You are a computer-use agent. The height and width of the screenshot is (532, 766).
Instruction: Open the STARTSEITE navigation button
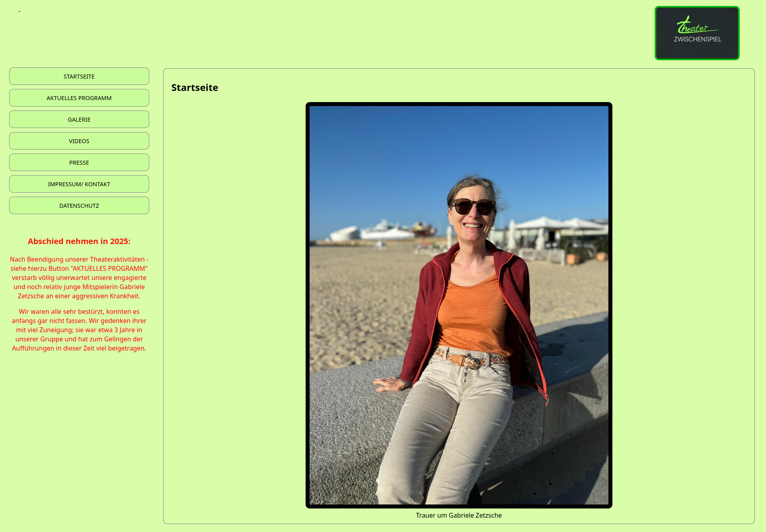(x=79, y=76)
